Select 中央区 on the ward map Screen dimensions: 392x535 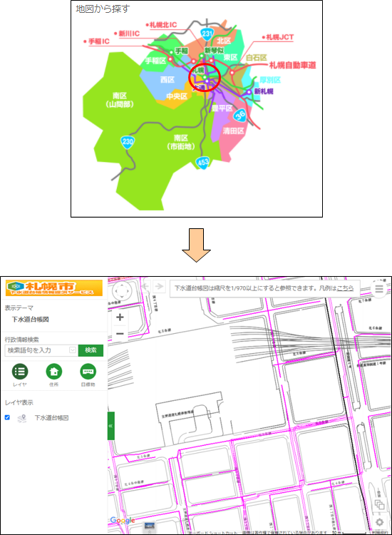pos(177,96)
